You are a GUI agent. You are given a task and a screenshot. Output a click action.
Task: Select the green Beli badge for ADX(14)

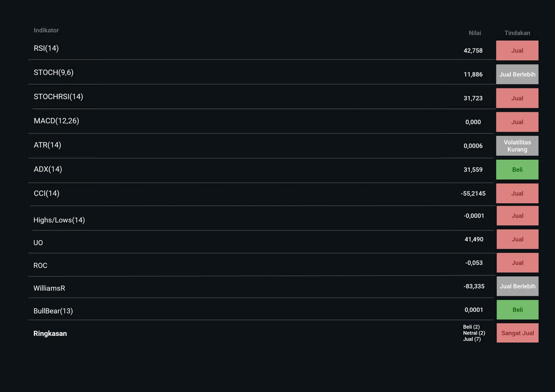pyautogui.click(x=517, y=170)
